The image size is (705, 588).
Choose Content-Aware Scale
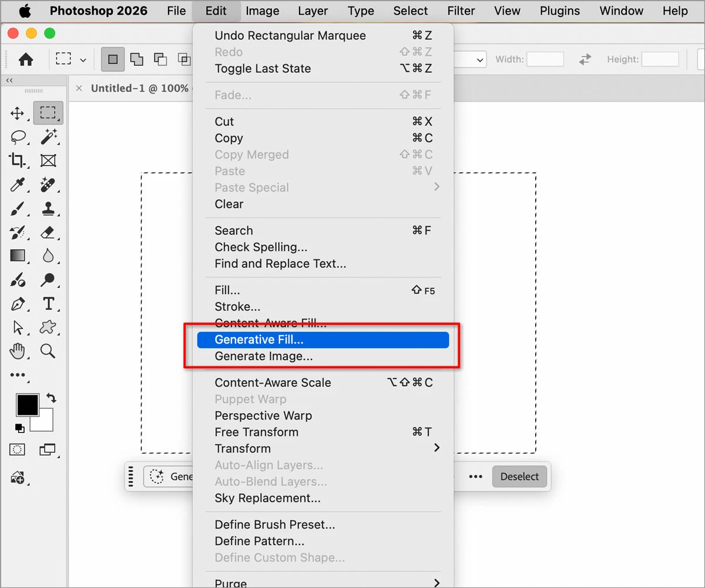[323, 382]
